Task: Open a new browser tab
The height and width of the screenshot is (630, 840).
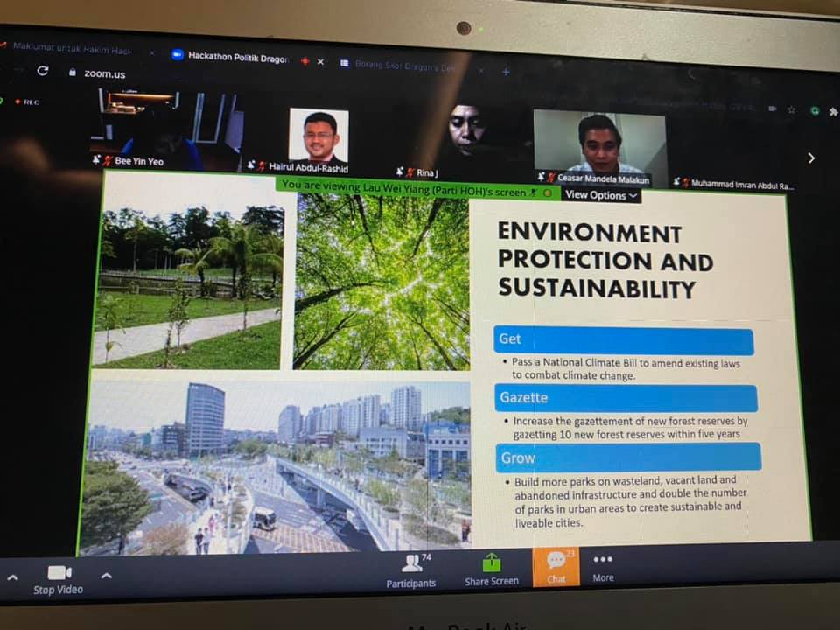Action: pos(505,72)
